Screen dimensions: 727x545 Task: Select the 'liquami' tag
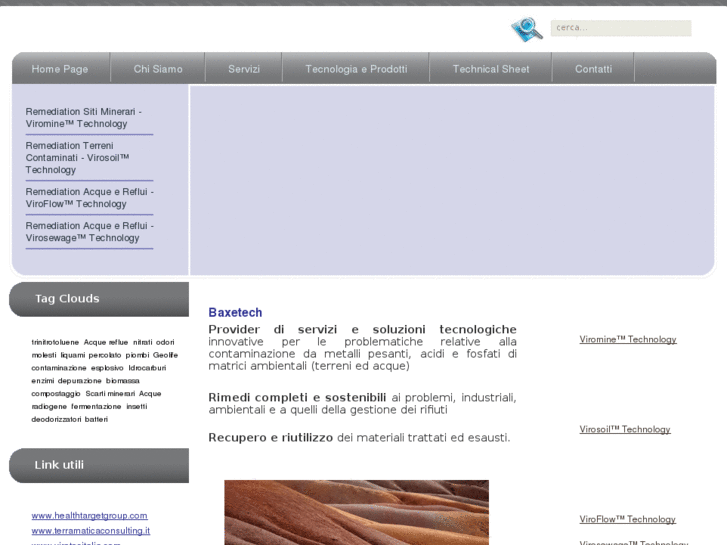(x=73, y=355)
